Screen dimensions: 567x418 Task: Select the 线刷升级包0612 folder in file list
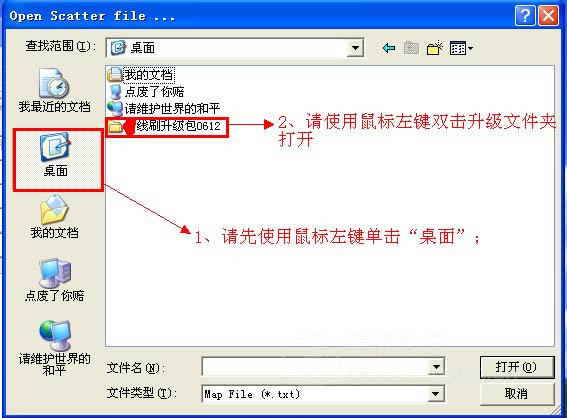165,126
